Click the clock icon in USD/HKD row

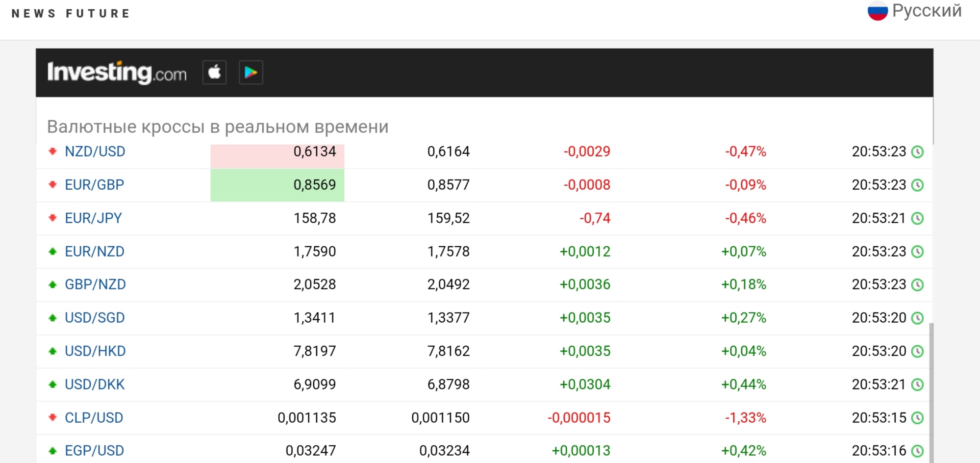point(917,352)
